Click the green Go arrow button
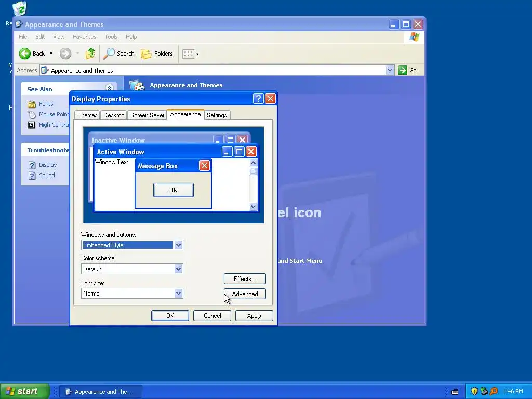This screenshot has height=399, width=532. pyautogui.click(x=403, y=70)
